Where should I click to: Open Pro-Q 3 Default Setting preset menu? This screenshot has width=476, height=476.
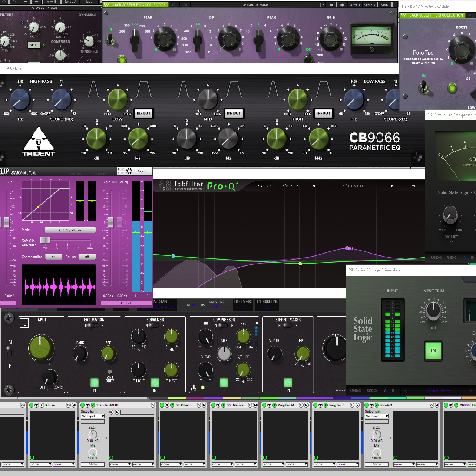click(x=353, y=186)
